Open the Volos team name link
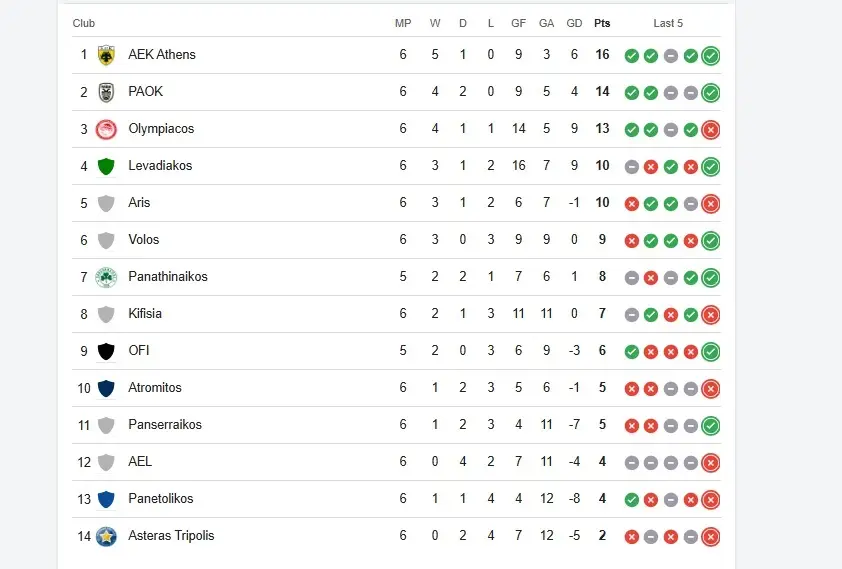 144,239
